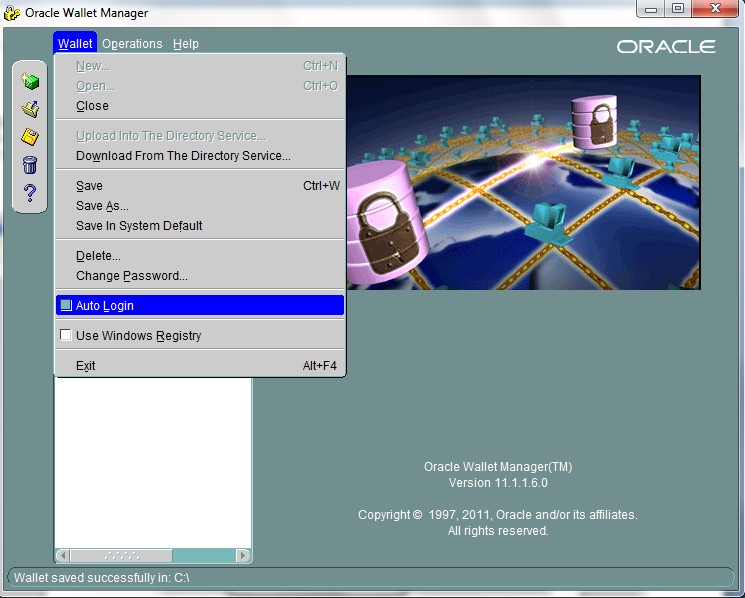The image size is (745, 598).
Task: Click the copyright notice text line
Action: [x=498, y=514]
